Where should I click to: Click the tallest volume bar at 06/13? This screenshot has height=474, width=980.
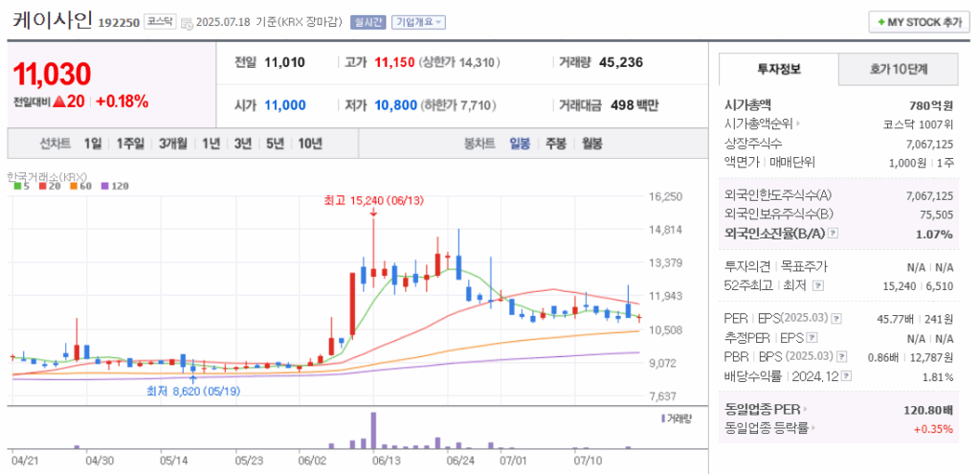point(373,430)
